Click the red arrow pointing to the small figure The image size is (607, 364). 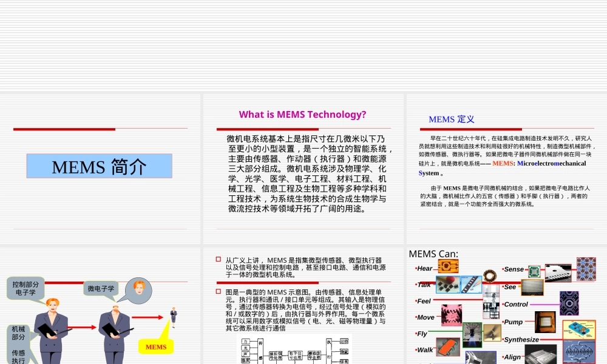(x=148, y=317)
